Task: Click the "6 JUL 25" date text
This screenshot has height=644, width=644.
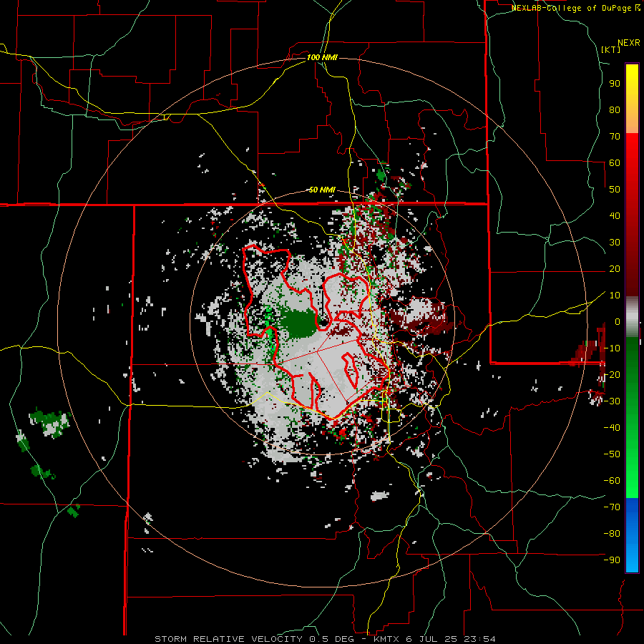Action: pos(431,639)
